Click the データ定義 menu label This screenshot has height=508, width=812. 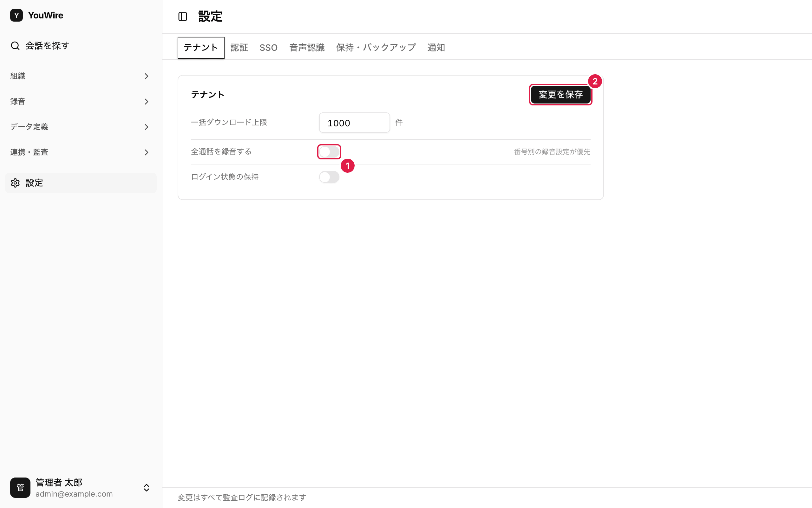click(x=29, y=127)
